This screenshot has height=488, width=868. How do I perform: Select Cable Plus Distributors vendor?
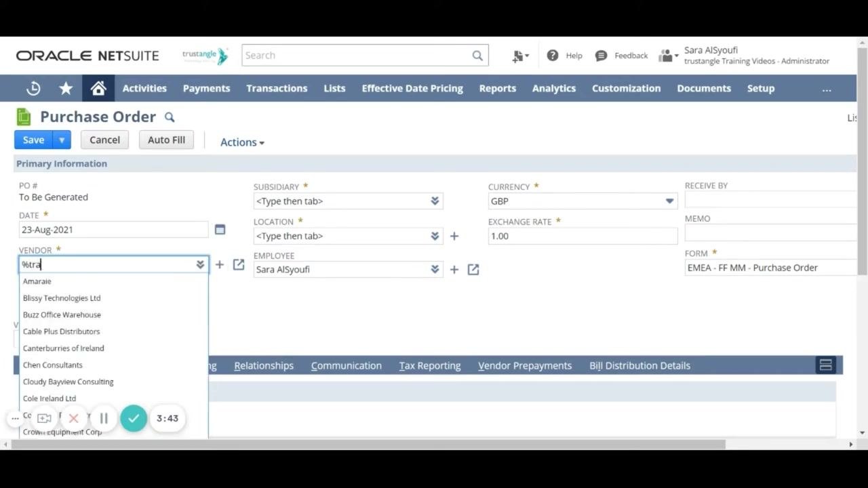[x=113, y=331]
